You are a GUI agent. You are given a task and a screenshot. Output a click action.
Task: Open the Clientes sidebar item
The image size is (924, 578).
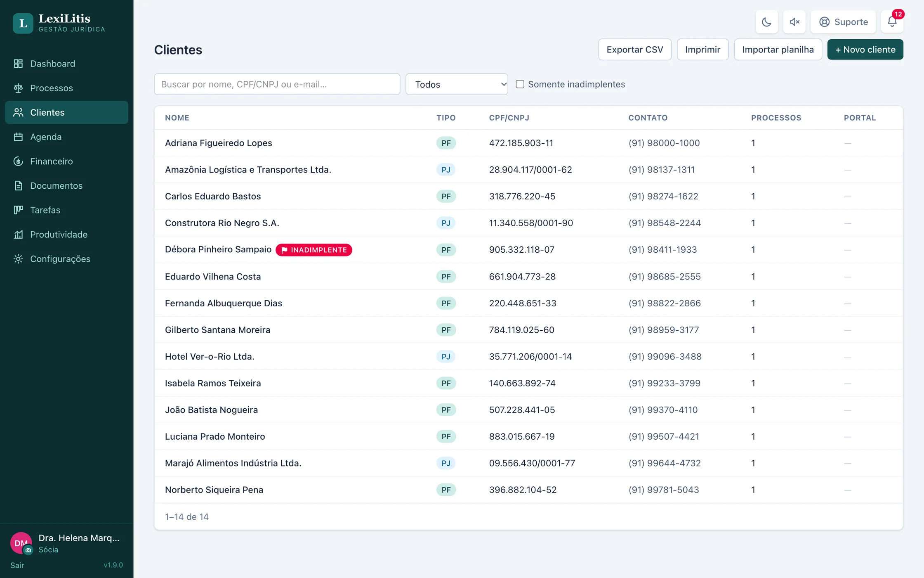66,112
